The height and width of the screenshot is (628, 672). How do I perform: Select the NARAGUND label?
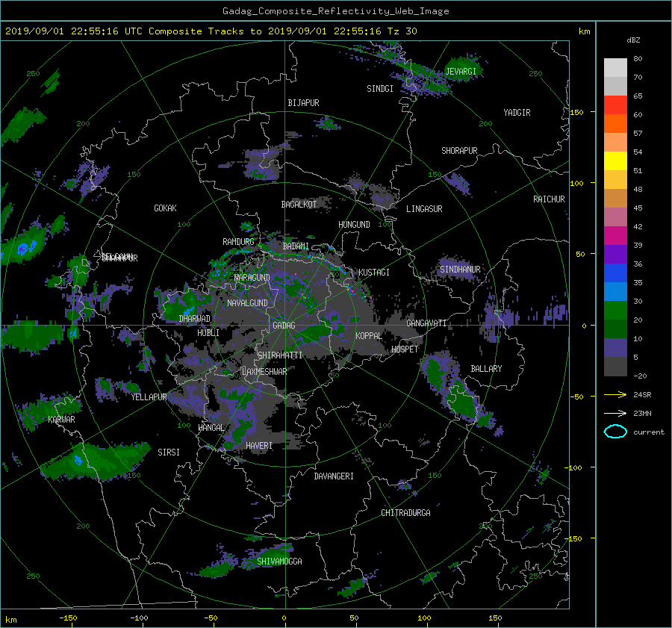click(252, 278)
